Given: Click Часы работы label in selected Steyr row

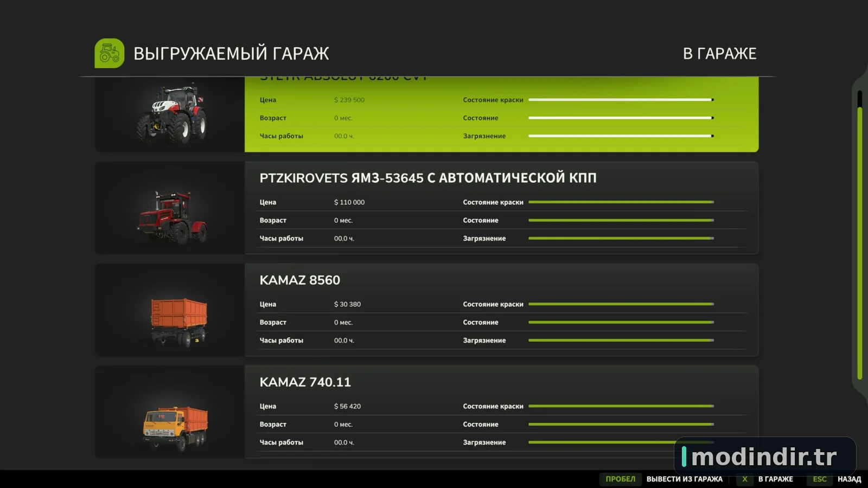Looking at the screenshot, I should click(281, 136).
